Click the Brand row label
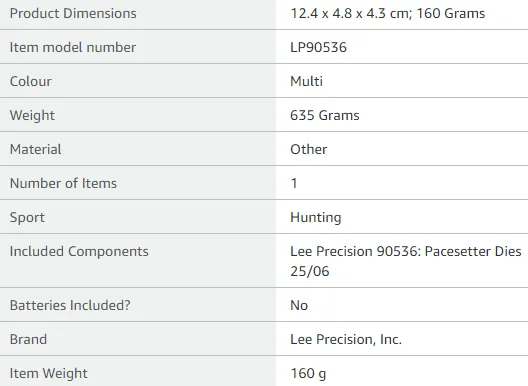528x386 pixels. coord(28,339)
